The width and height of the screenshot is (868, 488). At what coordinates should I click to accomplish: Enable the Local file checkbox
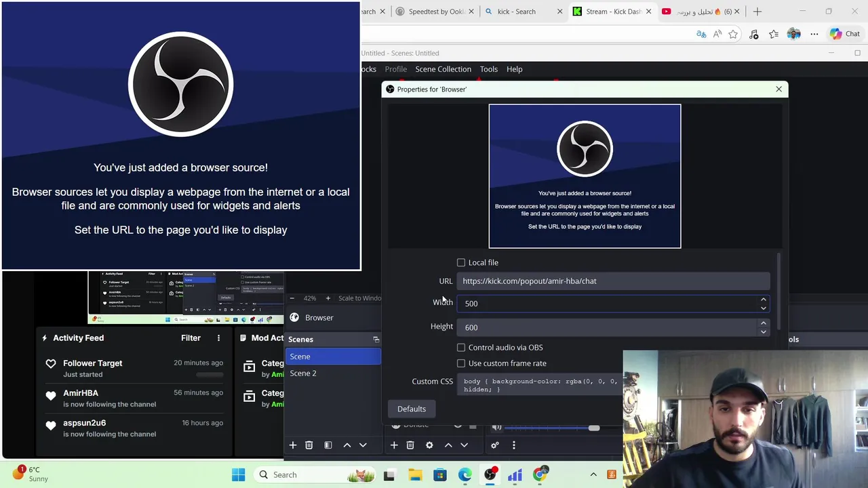pyautogui.click(x=461, y=262)
